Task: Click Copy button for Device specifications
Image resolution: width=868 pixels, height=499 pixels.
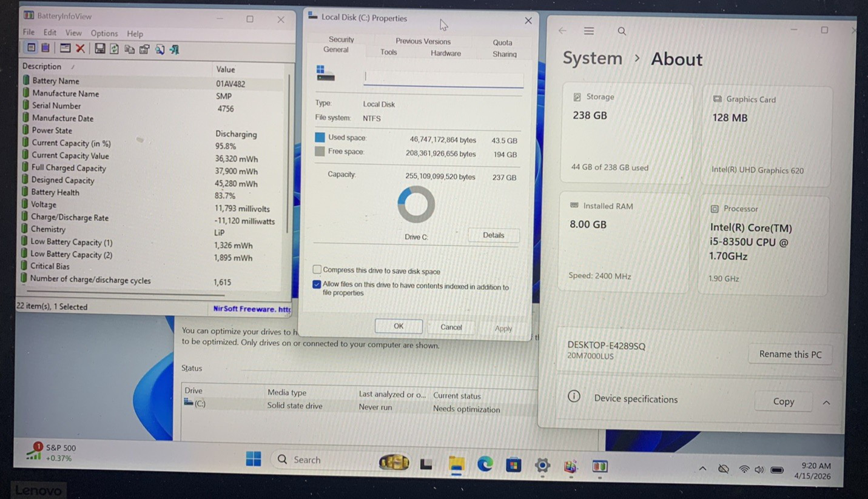Action: [783, 401]
